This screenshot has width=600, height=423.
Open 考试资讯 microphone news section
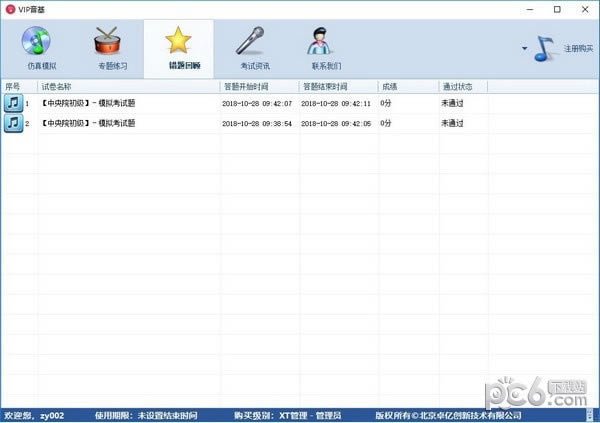[249, 48]
